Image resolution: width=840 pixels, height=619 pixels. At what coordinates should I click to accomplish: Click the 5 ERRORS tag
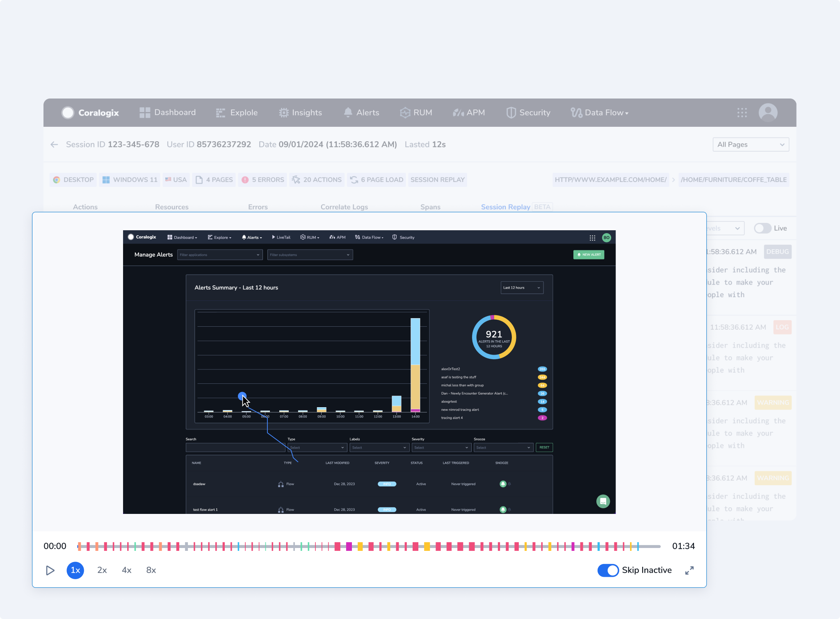(x=262, y=180)
